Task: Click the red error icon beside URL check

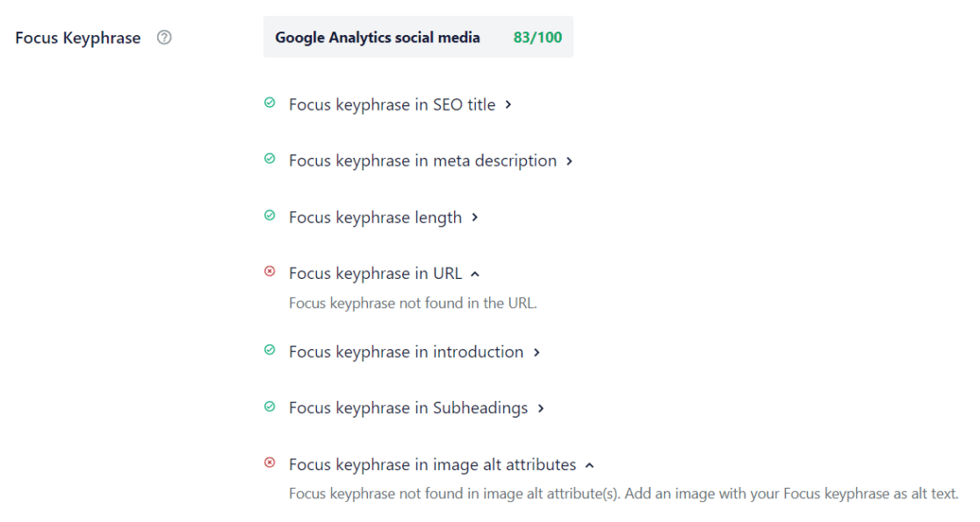Action: tap(269, 271)
